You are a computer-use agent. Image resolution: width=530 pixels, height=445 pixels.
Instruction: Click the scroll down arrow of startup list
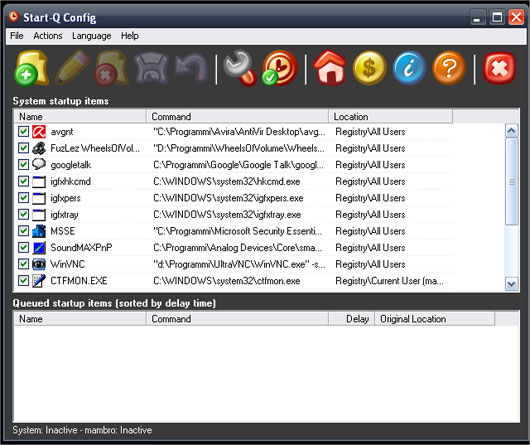[x=511, y=284]
